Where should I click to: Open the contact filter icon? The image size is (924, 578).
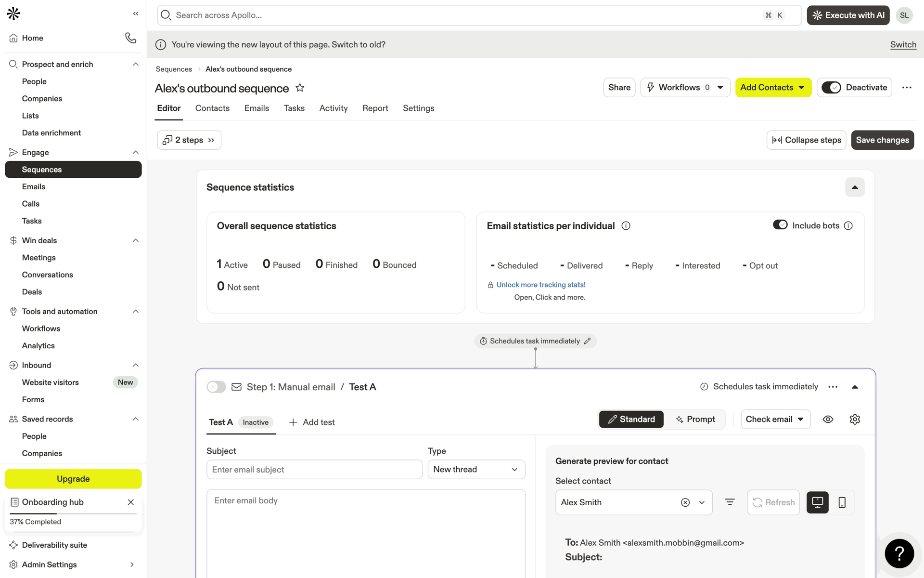point(730,502)
